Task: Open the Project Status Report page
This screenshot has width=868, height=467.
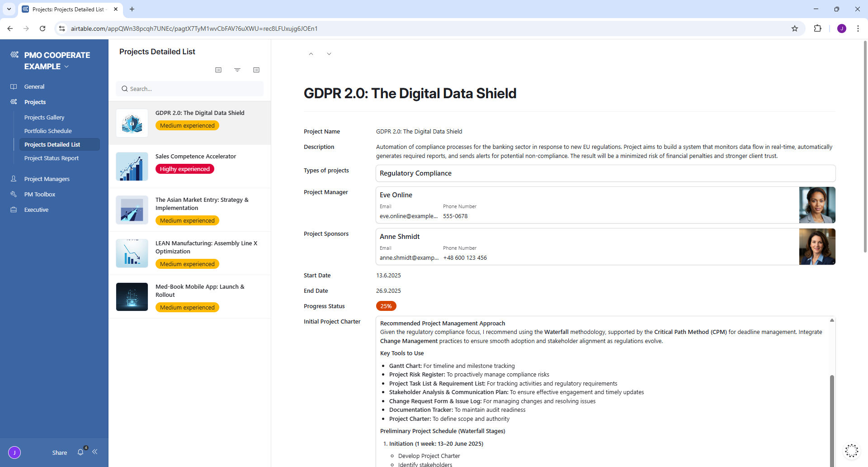Action: [x=52, y=158]
